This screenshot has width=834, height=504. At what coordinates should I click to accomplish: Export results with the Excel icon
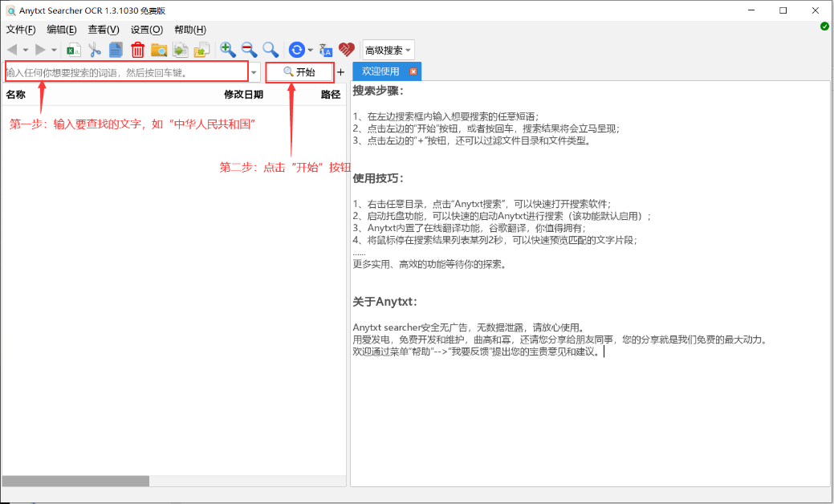click(73, 50)
